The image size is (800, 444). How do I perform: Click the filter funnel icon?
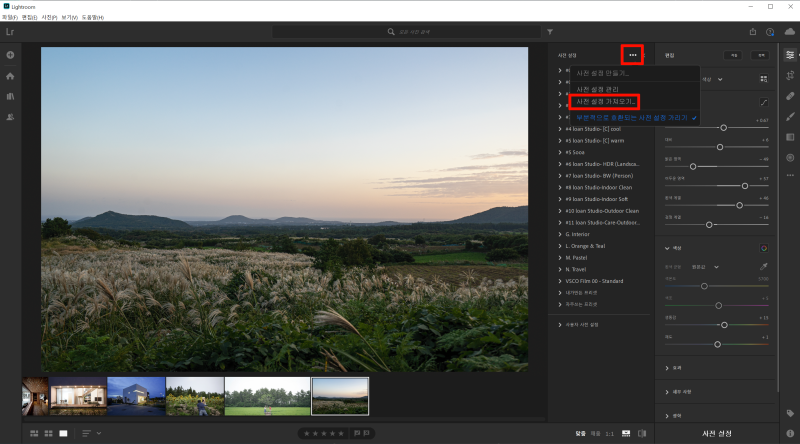(550, 32)
